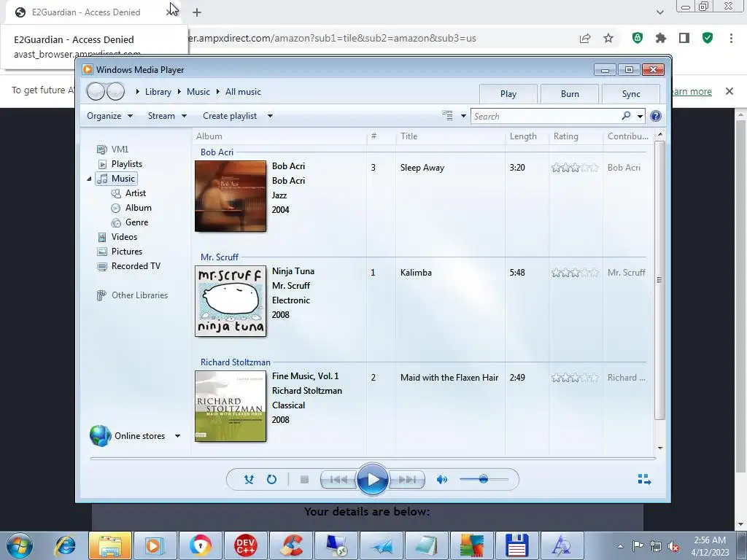Click the Mr. Scruff group header link
The image size is (747, 560).
pyautogui.click(x=219, y=257)
